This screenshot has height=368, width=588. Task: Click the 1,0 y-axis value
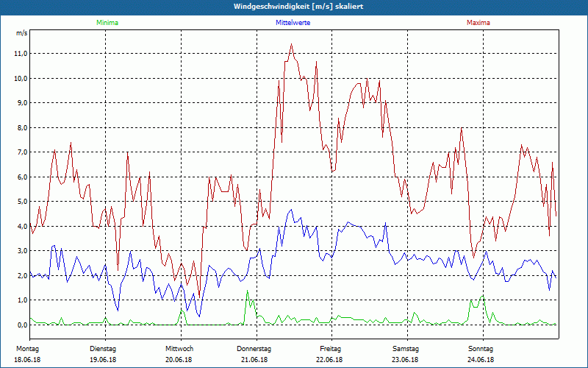click(x=23, y=300)
